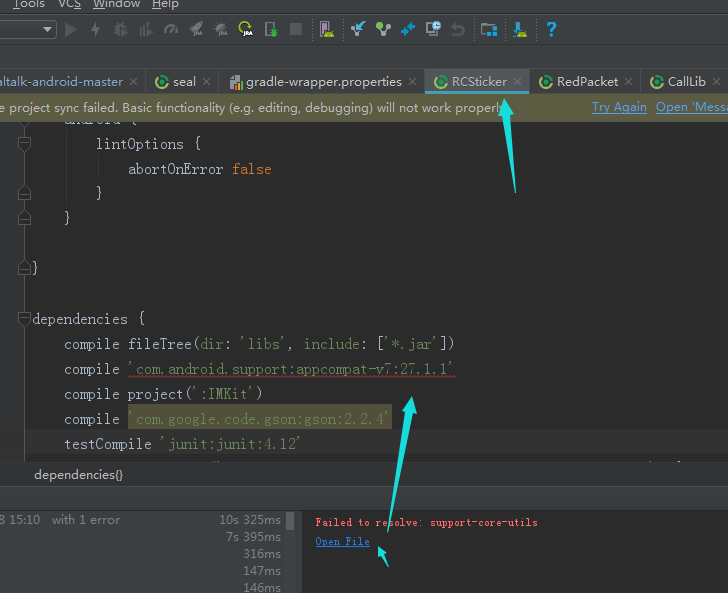Click the Open 'Messages' link
The image size is (728, 593).
point(692,107)
